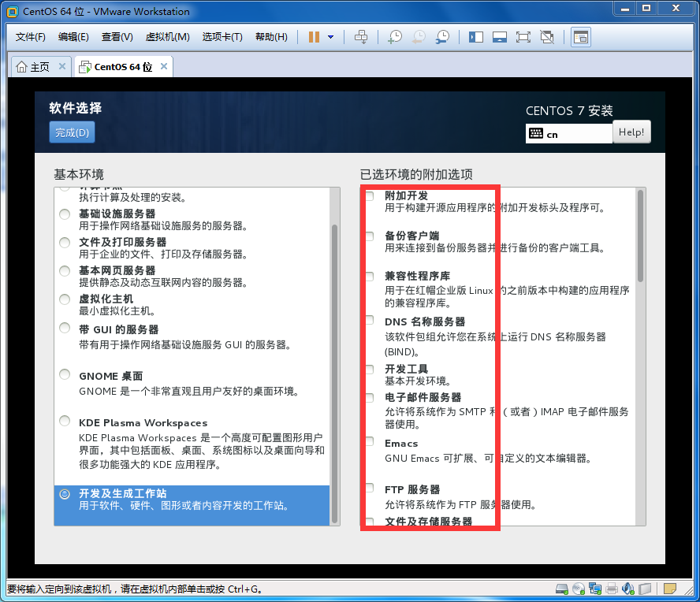Tick the FTP 服务器 checkbox

369,489
